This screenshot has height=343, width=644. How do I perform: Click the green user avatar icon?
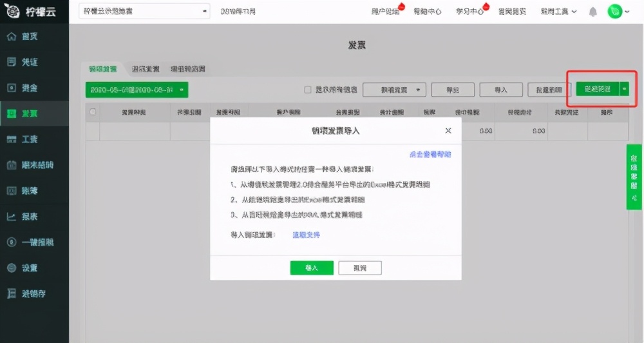click(615, 12)
